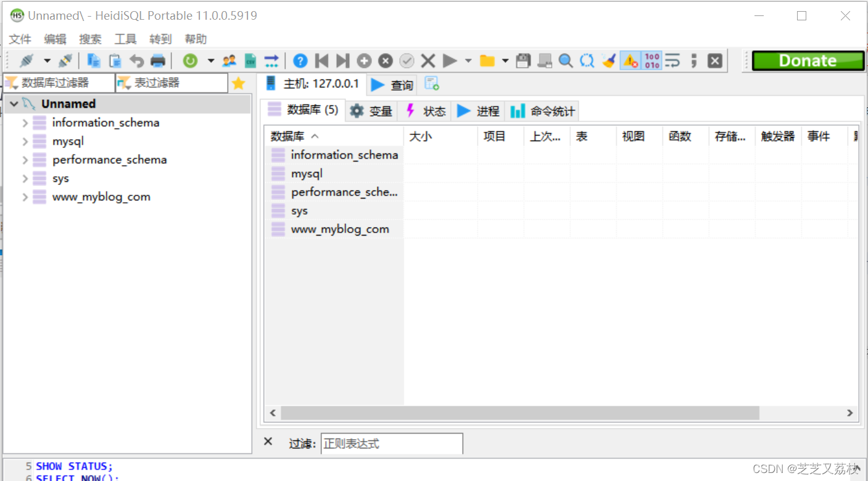
Task: Toggle the favorites star icon
Action: pos(239,83)
